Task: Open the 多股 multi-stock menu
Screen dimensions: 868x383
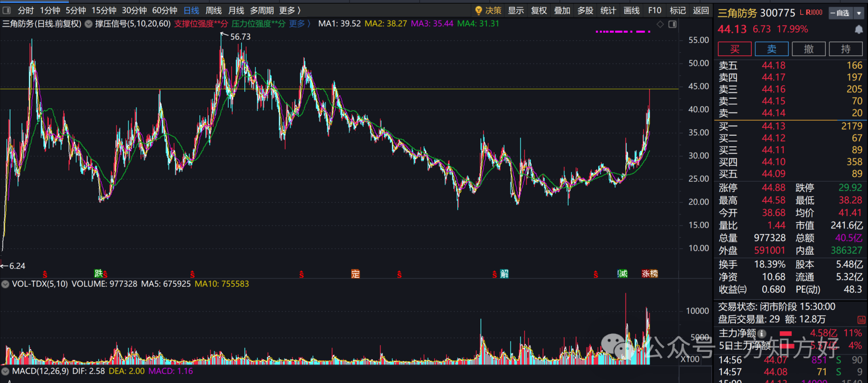Action: [x=585, y=10]
